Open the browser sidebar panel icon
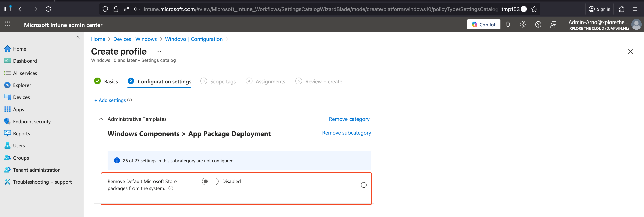Viewport: 644px width, 217px height. pos(8,9)
